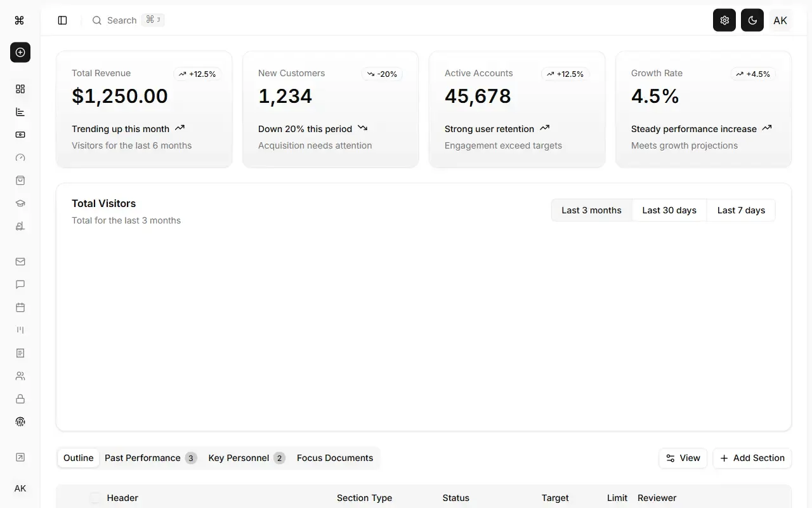Click the +12.5% badge on Total Revenue
This screenshot has height=508, width=812.
197,74
